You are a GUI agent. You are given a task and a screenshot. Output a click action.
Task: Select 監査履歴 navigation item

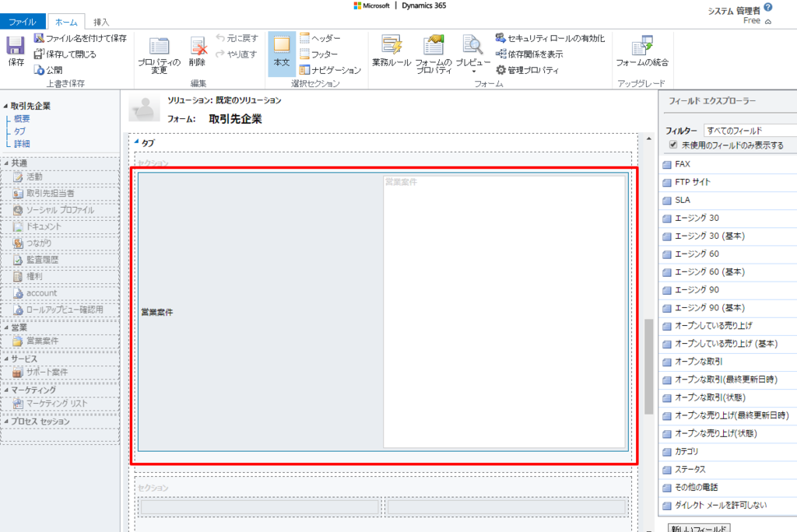point(60,260)
